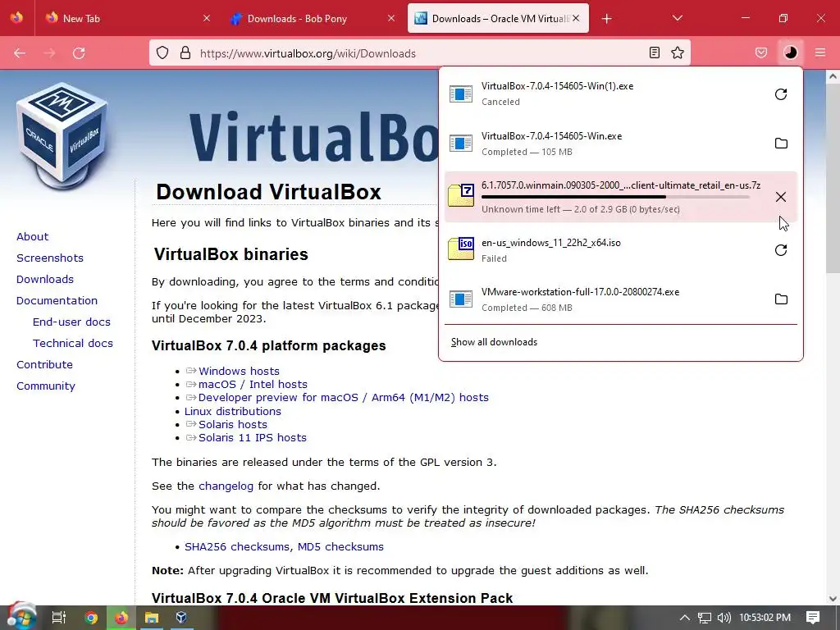Open a new browser tab

(606, 19)
